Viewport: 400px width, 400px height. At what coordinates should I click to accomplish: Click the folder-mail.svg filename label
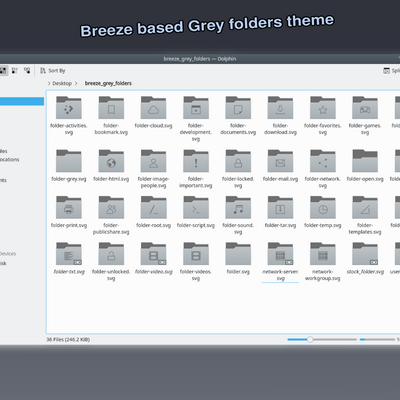[x=280, y=179]
